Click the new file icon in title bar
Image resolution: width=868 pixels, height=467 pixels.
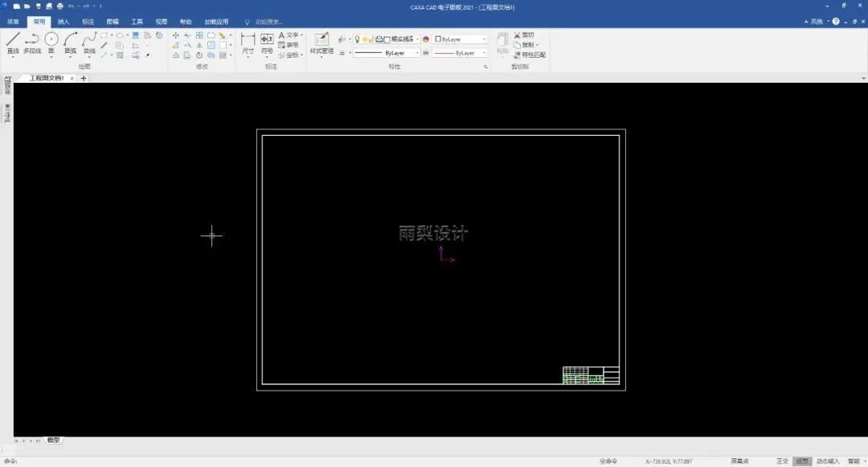click(x=16, y=6)
